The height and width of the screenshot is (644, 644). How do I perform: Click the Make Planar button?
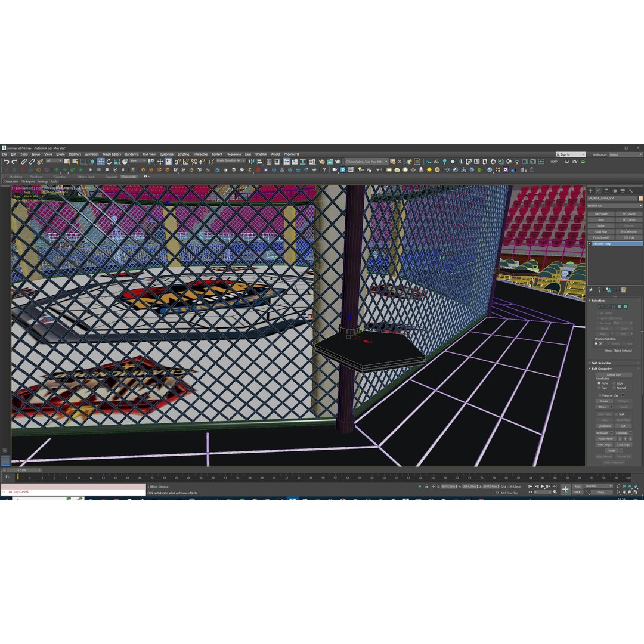605,439
